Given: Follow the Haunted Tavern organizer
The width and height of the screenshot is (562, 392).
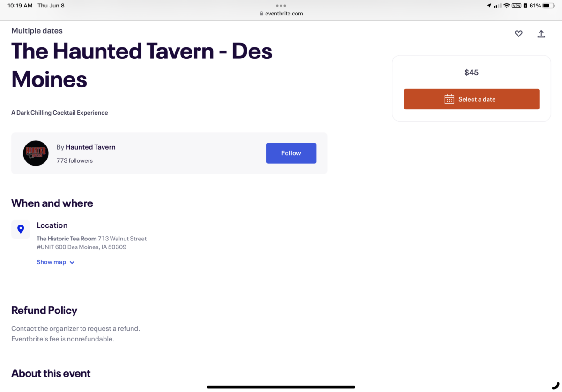Looking at the screenshot, I should tap(291, 153).
